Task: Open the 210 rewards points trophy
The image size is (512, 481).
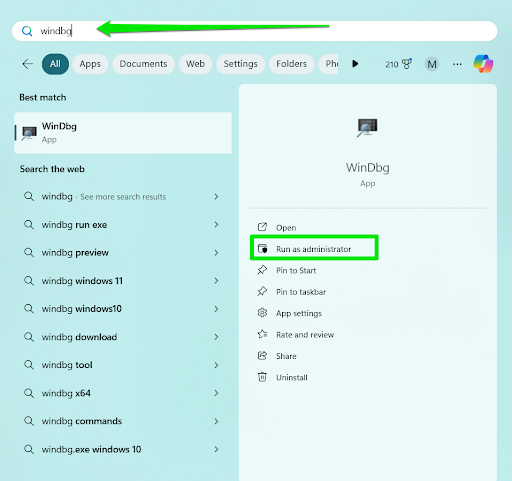Action: click(x=398, y=64)
